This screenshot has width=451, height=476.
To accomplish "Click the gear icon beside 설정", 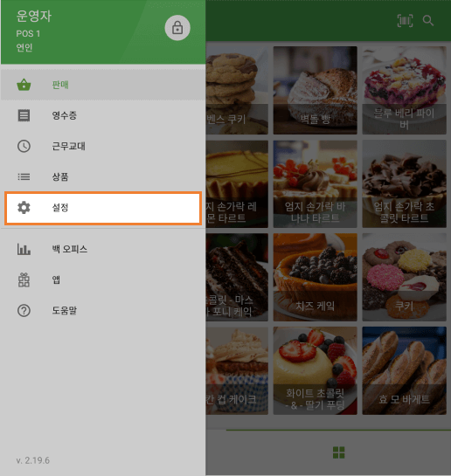I will coord(24,208).
